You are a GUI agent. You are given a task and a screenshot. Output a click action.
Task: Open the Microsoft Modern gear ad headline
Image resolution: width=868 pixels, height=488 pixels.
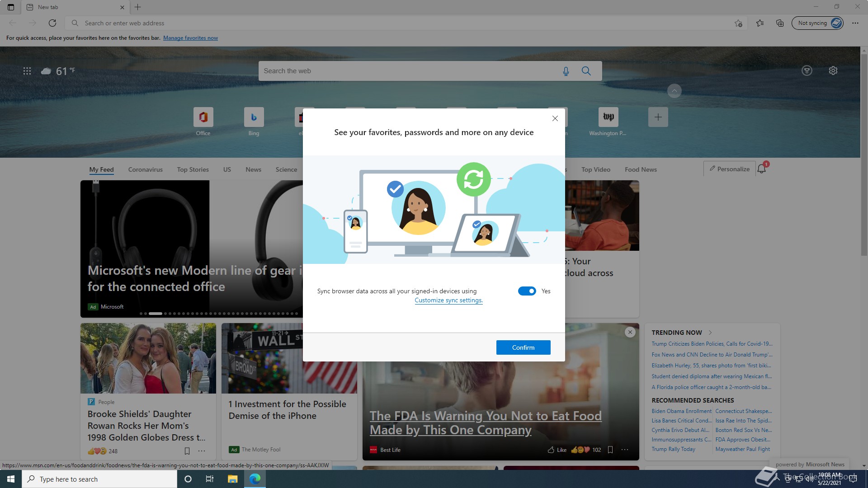pos(194,278)
